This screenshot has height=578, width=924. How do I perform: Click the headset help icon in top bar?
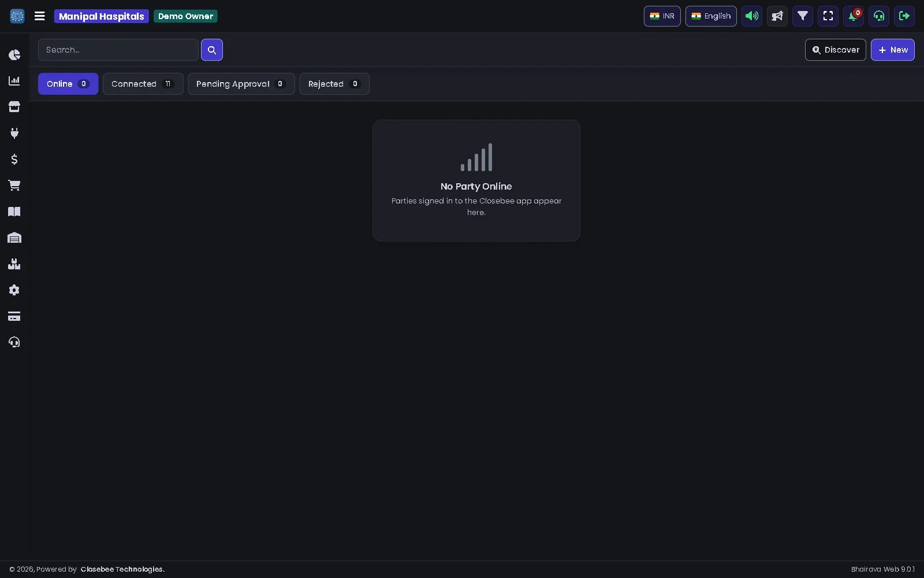(x=879, y=16)
